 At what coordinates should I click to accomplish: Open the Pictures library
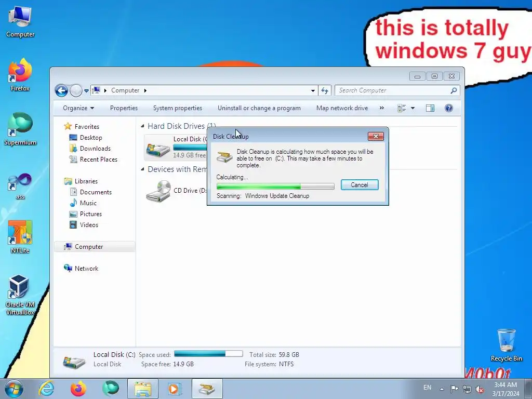[x=90, y=214]
